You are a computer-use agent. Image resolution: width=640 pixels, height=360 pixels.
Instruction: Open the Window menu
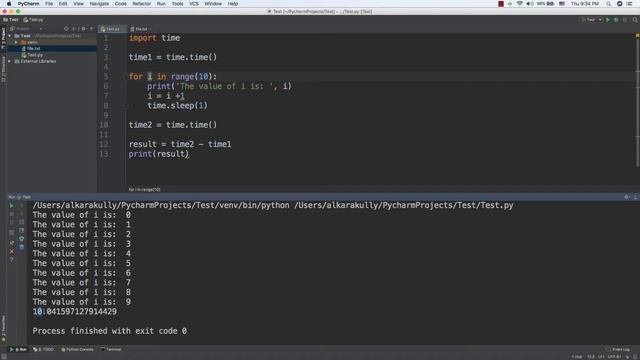coord(213,4)
